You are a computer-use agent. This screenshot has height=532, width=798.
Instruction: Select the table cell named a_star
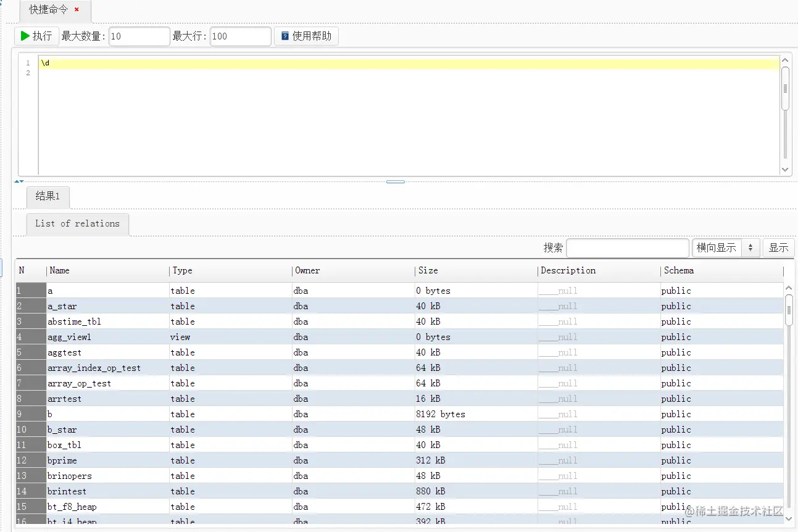click(107, 306)
